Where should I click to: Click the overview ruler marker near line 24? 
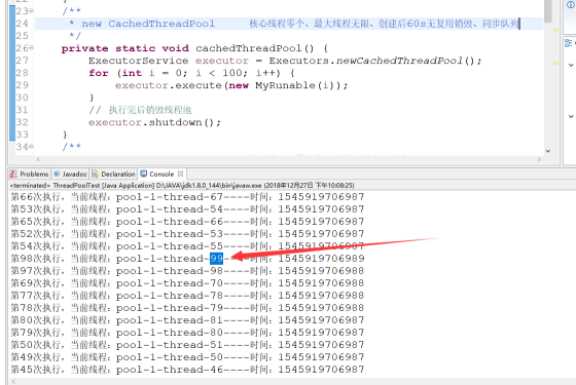point(556,29)
